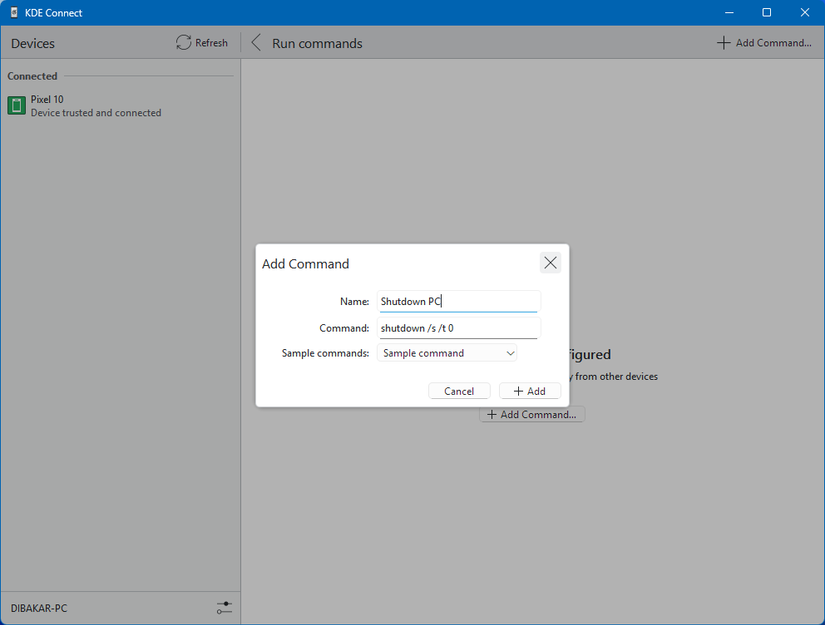Viewport: 825px width, 625px height.
Task: Collapse the Connected devices section
Action: point(32,75)
